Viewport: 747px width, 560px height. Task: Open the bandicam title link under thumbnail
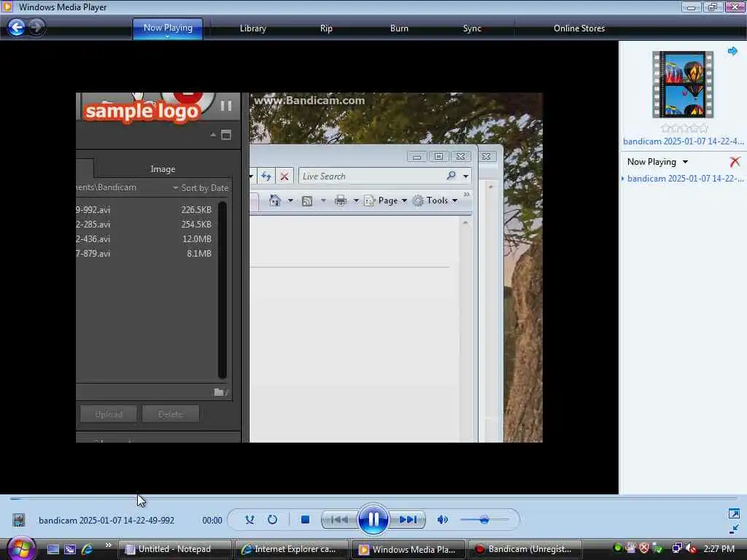point(683,141)
